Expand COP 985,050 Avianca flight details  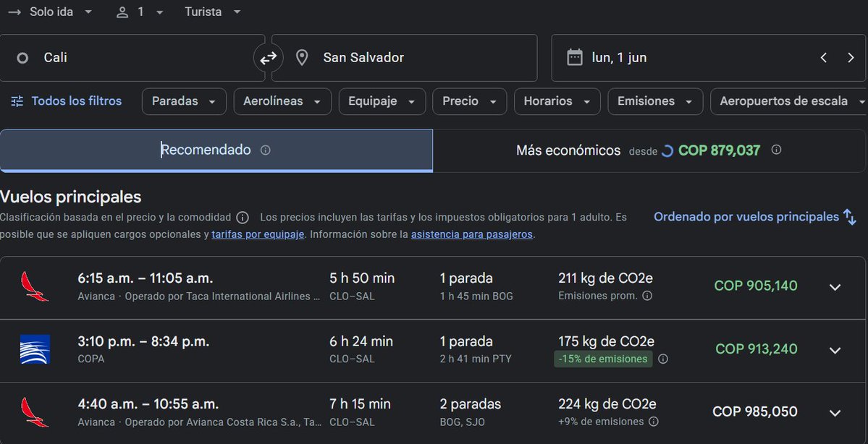[835, 413]
